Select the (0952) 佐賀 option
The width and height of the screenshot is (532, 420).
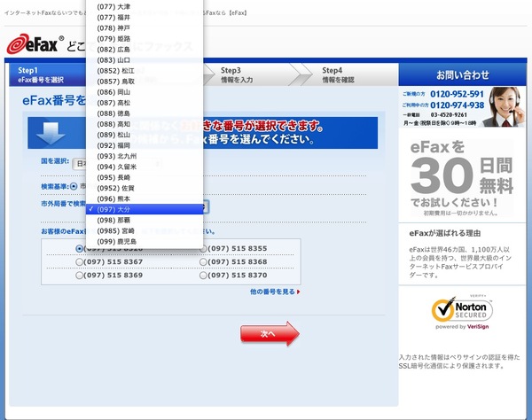[145, 188]
